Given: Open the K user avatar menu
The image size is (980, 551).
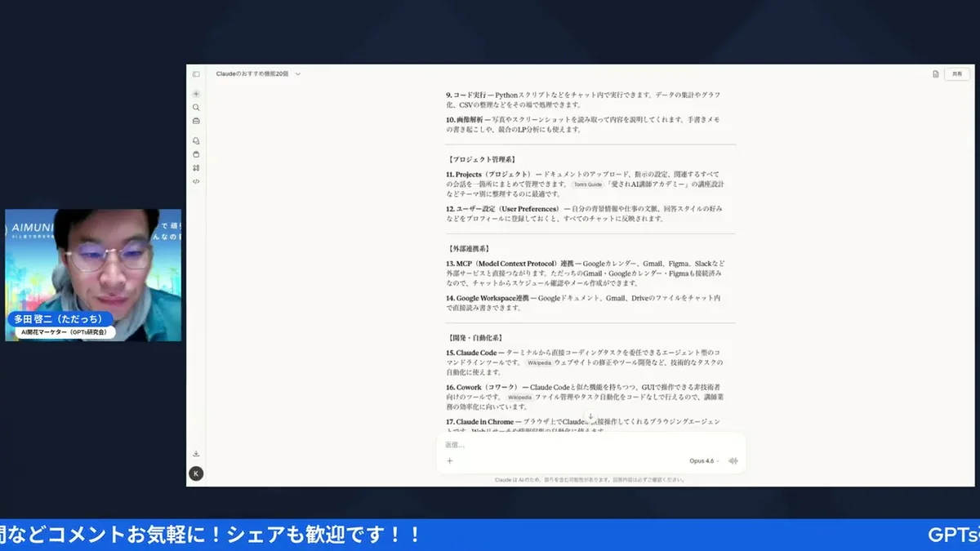Looking at the screenshot, I should click(196, 473).
